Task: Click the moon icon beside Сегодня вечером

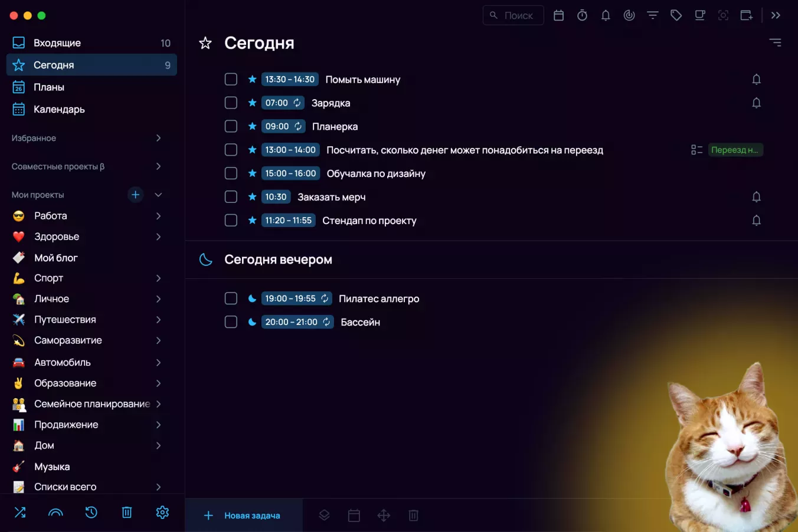Action: click(x=205, y=260)
